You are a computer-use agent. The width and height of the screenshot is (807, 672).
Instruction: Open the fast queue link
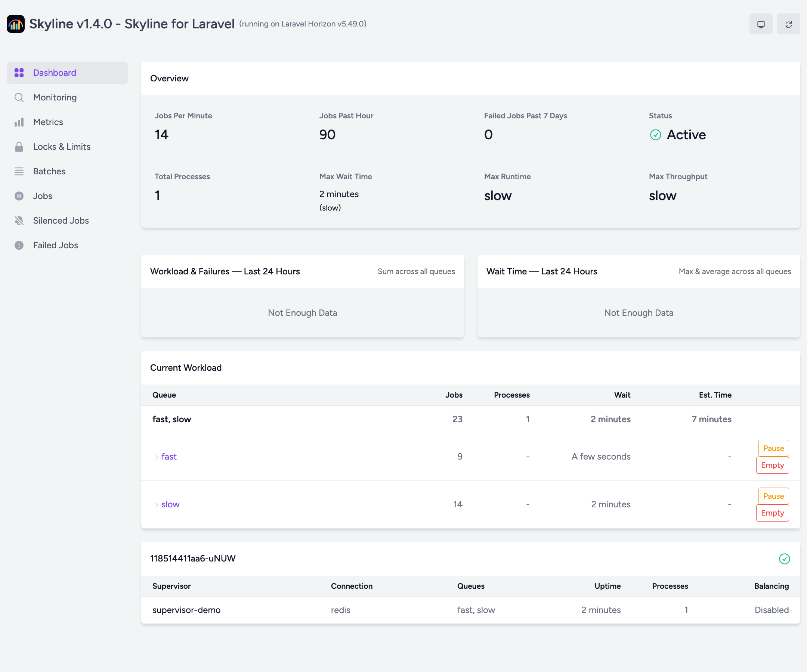(x=169, y=457)
